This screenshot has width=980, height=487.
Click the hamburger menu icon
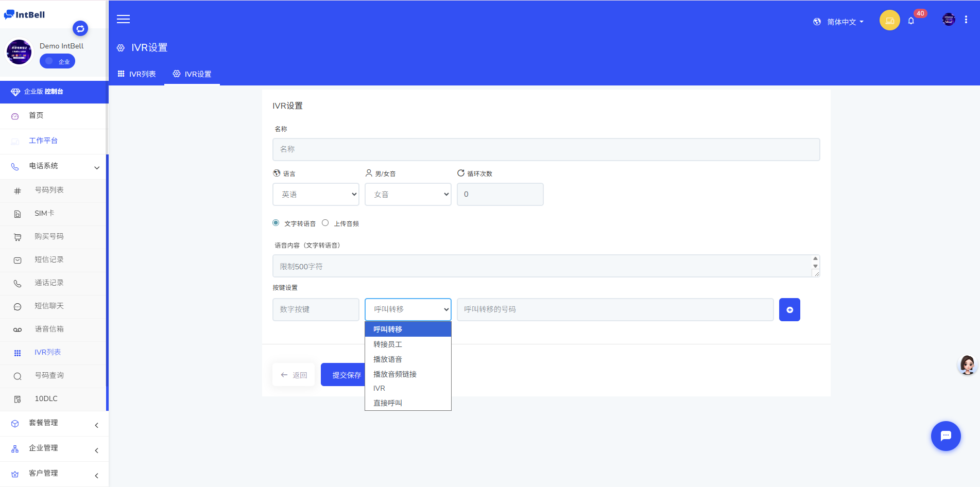[123, 19]
